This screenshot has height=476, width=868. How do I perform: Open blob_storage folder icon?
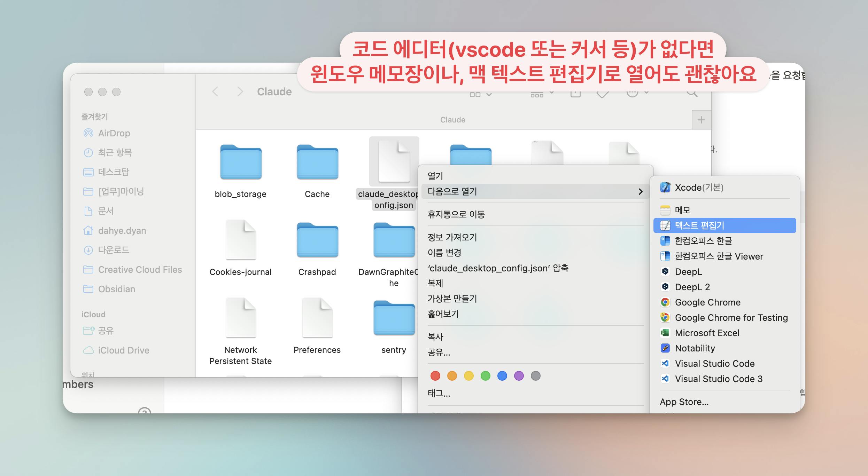(241, 163)
